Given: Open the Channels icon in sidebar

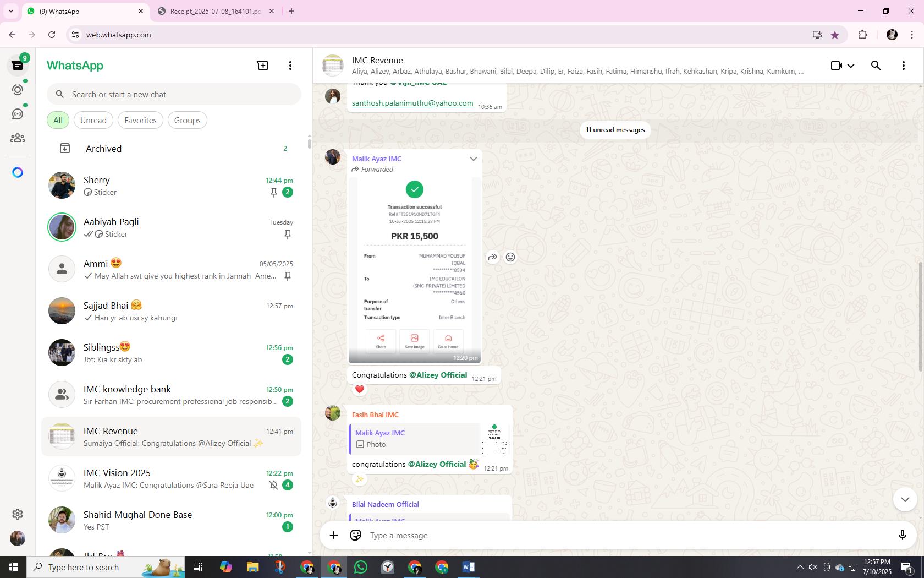Looking at the screenshot, I should 18,114.
